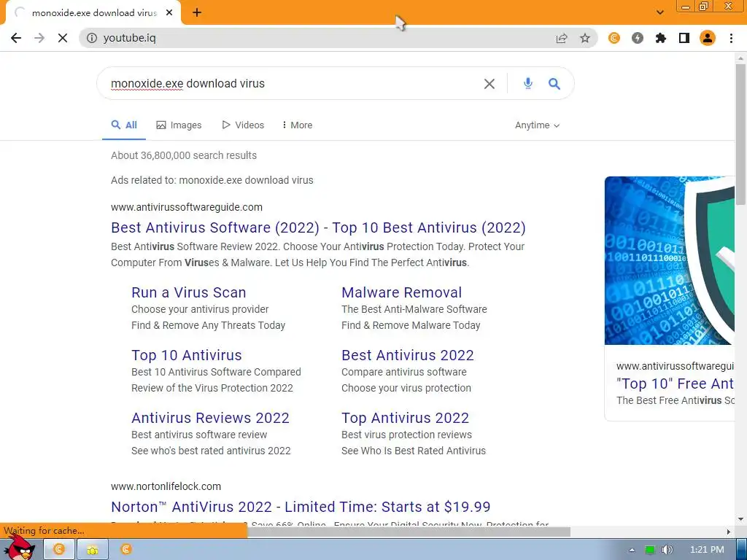Open the first orange C taskbar app

pos(59,549)
